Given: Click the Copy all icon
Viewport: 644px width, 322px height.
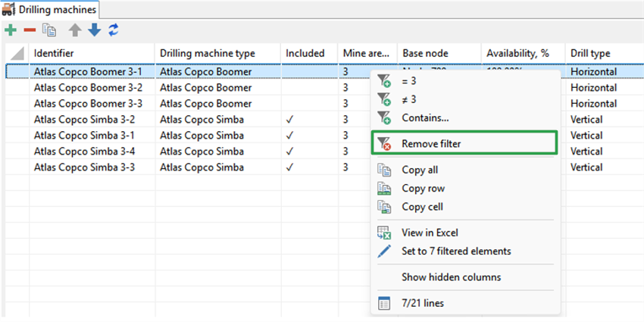Looking at the screenshot, I should 384,170.
